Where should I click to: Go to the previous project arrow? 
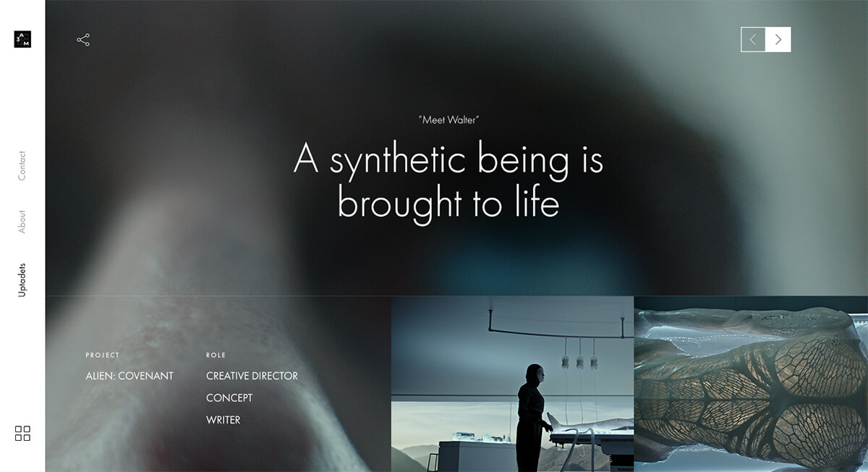tap(753, 40)
